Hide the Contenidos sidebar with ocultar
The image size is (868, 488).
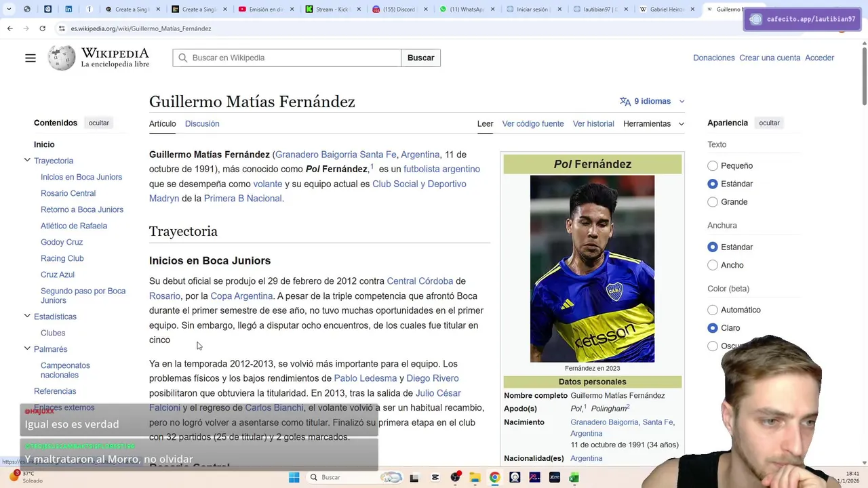(98, 123)
